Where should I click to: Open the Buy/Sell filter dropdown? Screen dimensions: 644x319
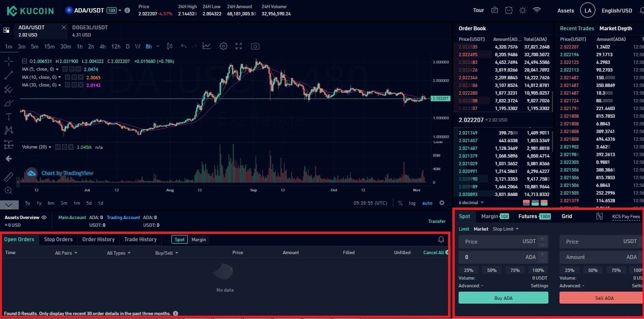tap(167, 253)
